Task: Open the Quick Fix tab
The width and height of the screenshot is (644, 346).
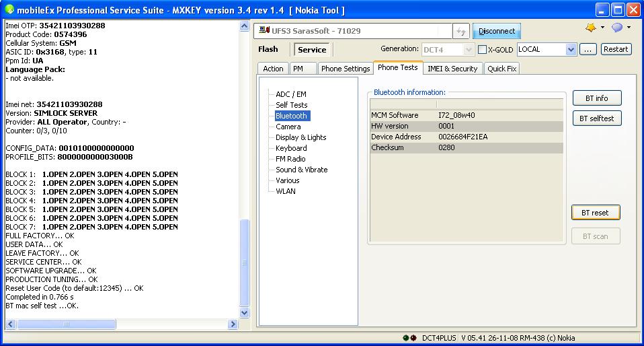Action: (x=502, y=69)
